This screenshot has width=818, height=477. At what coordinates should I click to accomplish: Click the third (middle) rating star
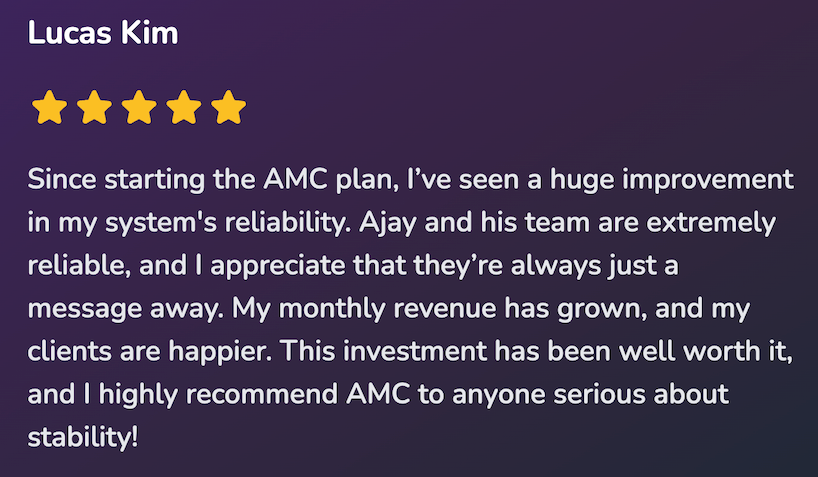(139, 108)
